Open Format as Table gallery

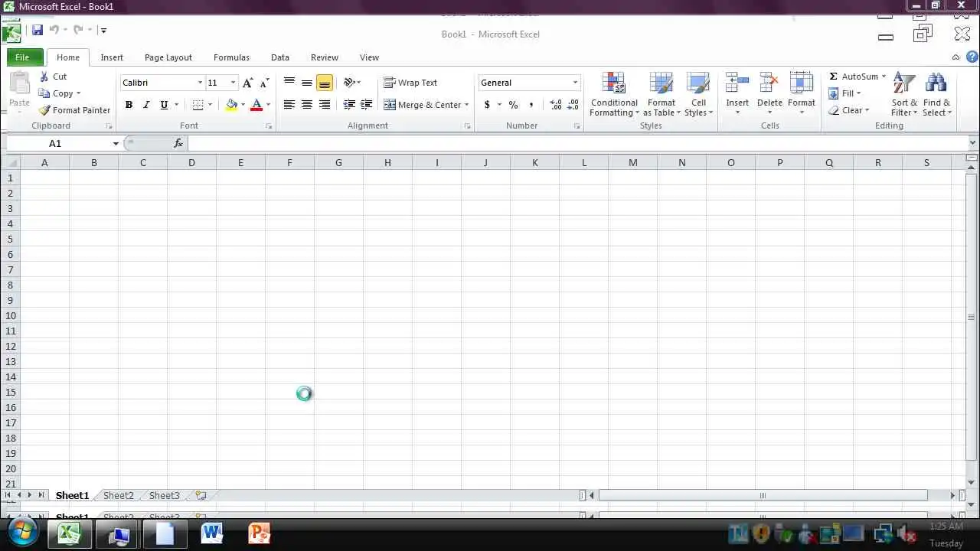(x=661, y=94)
